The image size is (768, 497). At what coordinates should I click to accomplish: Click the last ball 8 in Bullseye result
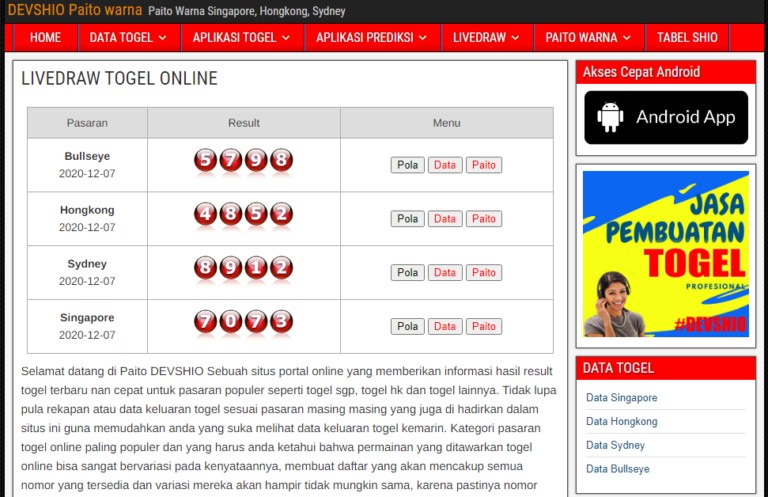click(x=282, y=160)
